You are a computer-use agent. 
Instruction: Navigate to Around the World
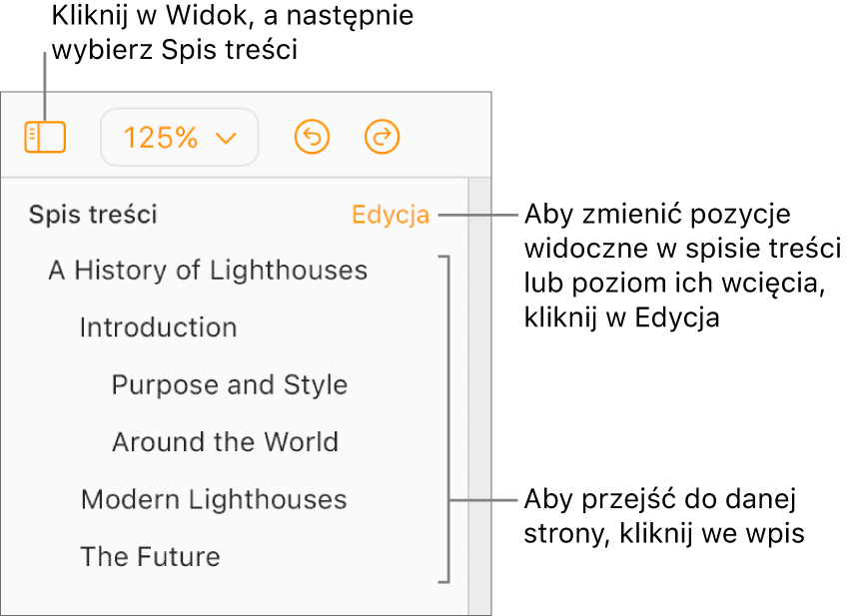[225, 442]
